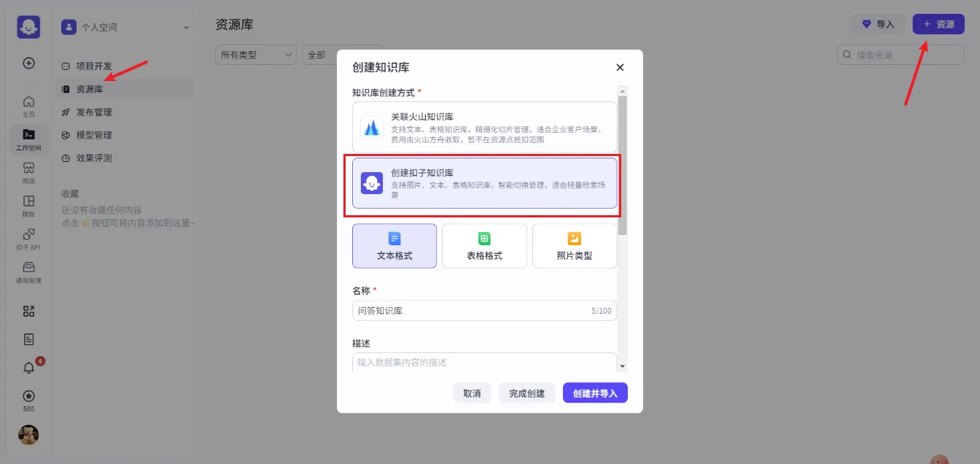
Task: Click the 描述 description text field
Action: coord(484,362)
